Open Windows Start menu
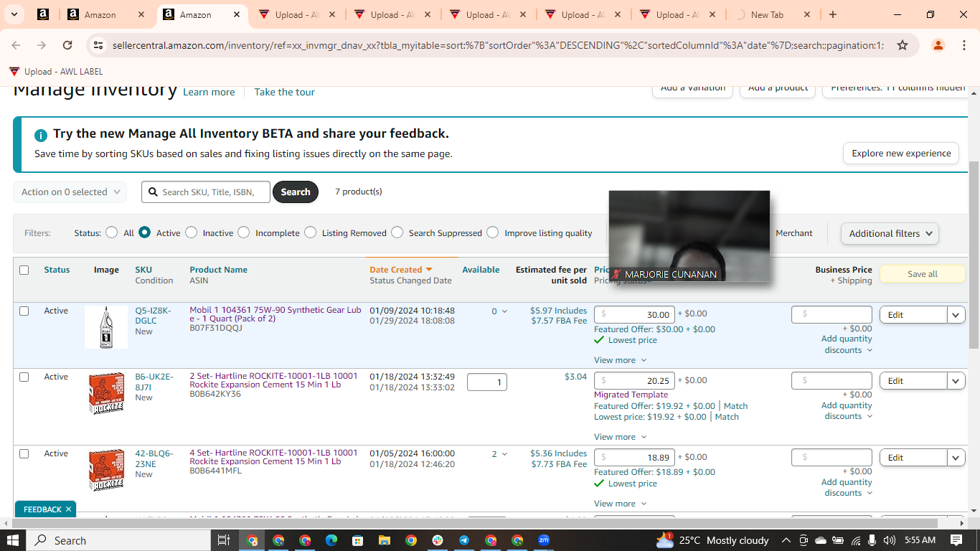 click(13, 540)
